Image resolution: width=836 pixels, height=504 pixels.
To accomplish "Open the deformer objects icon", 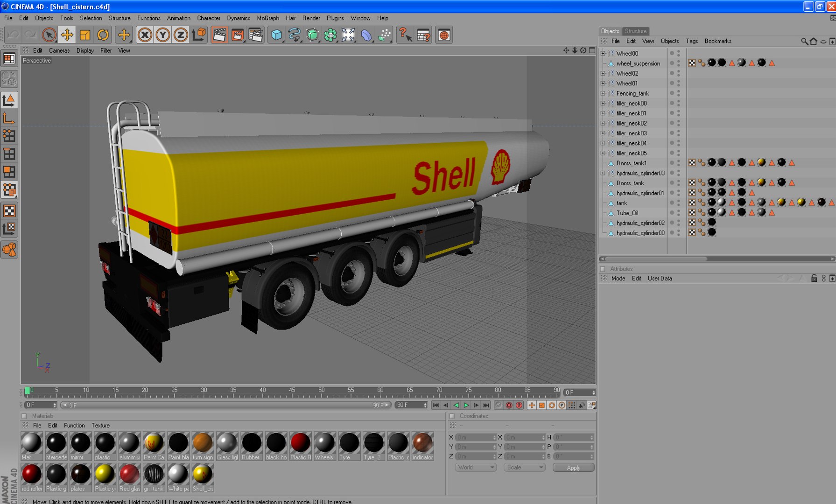I will point(366,35).
